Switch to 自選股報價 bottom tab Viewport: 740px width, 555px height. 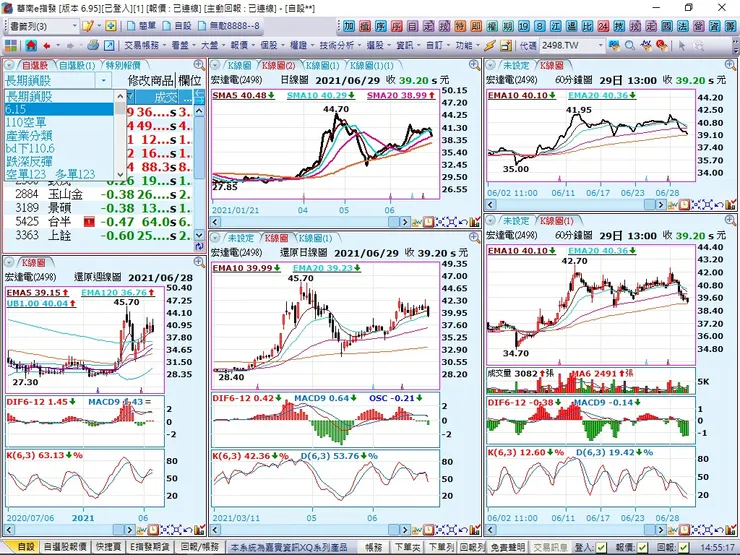[65, 547]
